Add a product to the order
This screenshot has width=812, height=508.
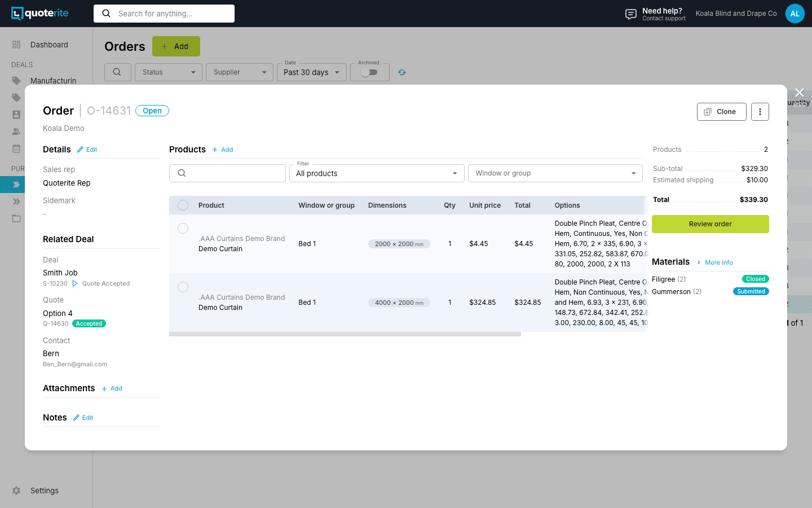tap(223, 150)
